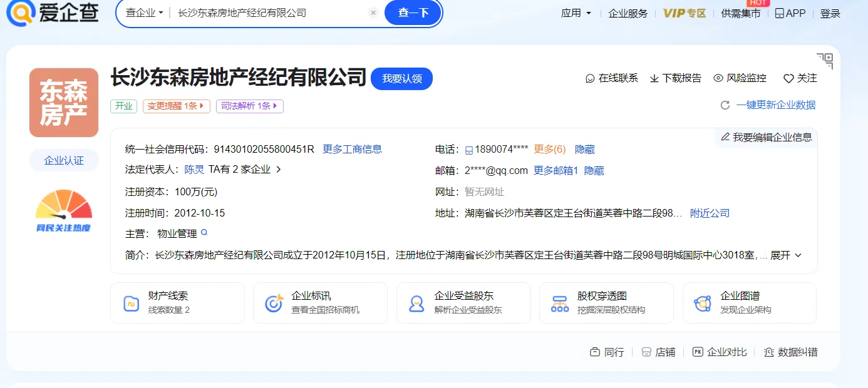Open 企业受益股东 beneficiary shareholders card

click(x=463, y=303)
